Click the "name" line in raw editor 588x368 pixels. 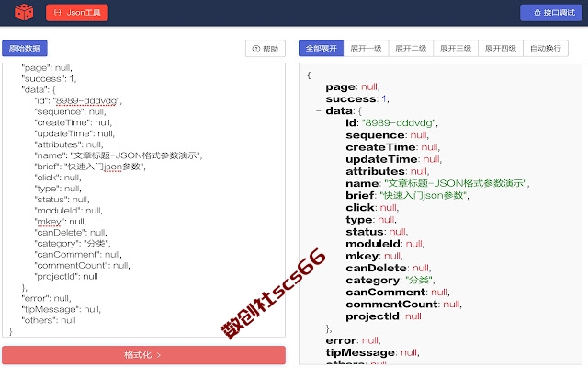119,155
